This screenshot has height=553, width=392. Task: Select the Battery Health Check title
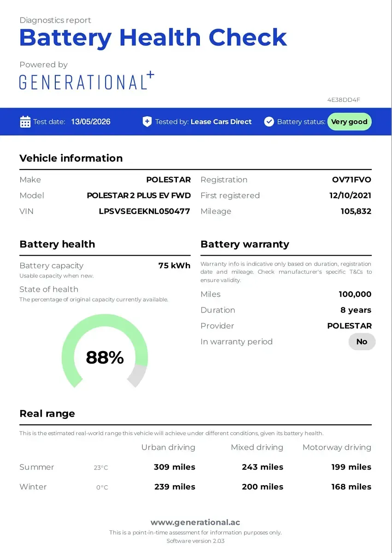(153, 38)
